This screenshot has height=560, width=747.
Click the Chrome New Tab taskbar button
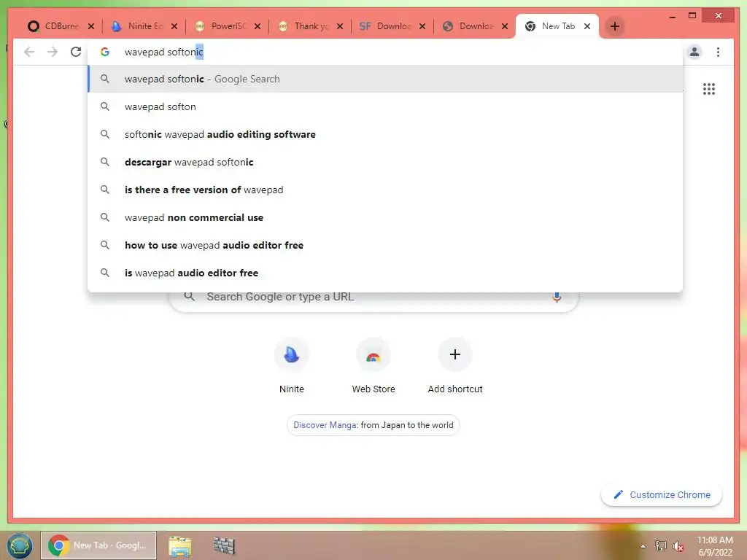(x=98, y=545)
